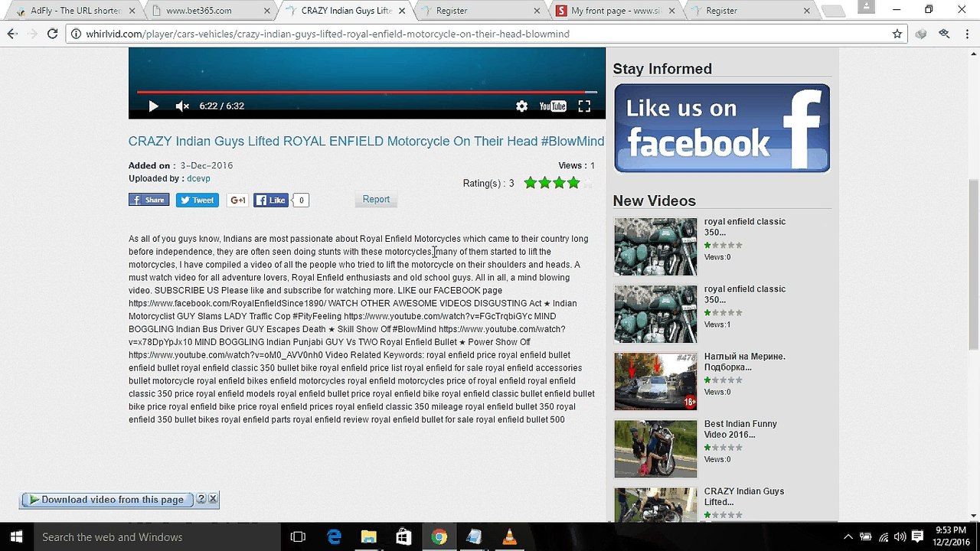Open Task View on the taskbar
The height and width of the screenshot is (551, 980).
299,537
